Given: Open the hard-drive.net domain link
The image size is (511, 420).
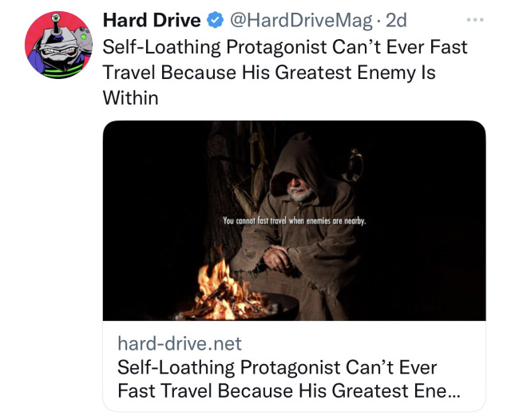Looking at the screenshot, I should pyautogui.click(x=179, y=343).
